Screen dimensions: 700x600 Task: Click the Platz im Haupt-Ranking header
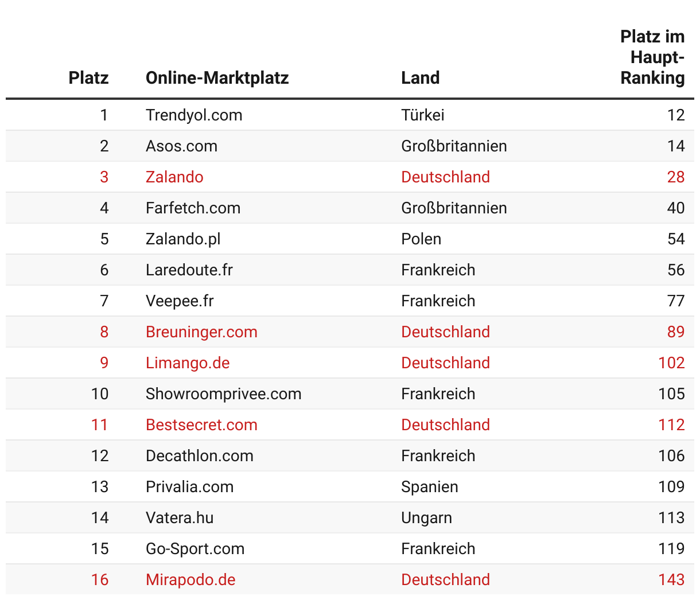coord(652,57)
